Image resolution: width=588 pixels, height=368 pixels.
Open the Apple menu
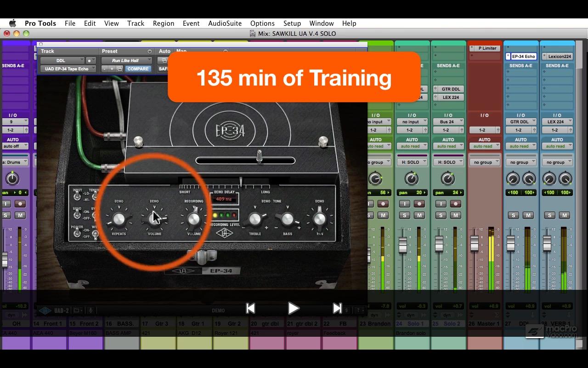(x=12, y=23)
